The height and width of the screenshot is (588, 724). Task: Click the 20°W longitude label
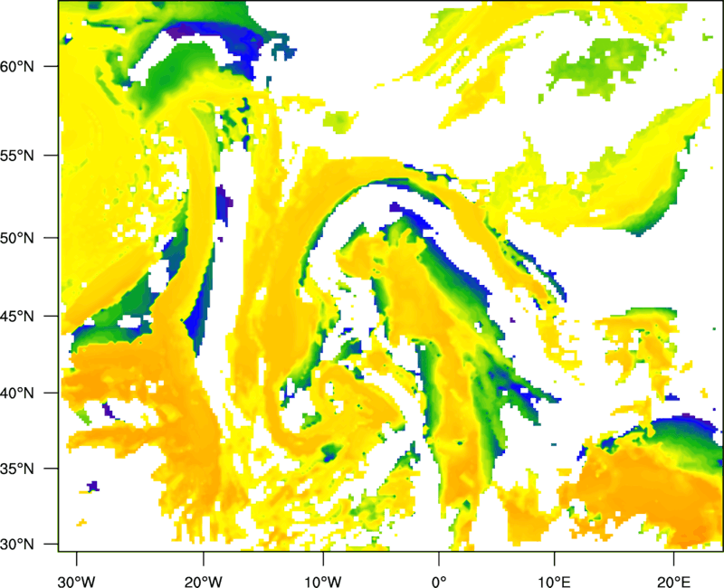point(203,582)
